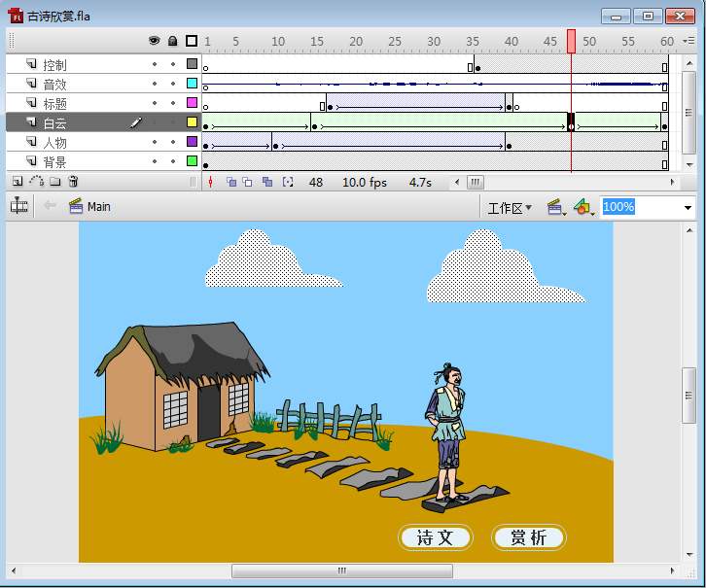The width and height of the screenshot is (706, 588).
Task: Click the add motion guide icon
Action: pos(37,182)
